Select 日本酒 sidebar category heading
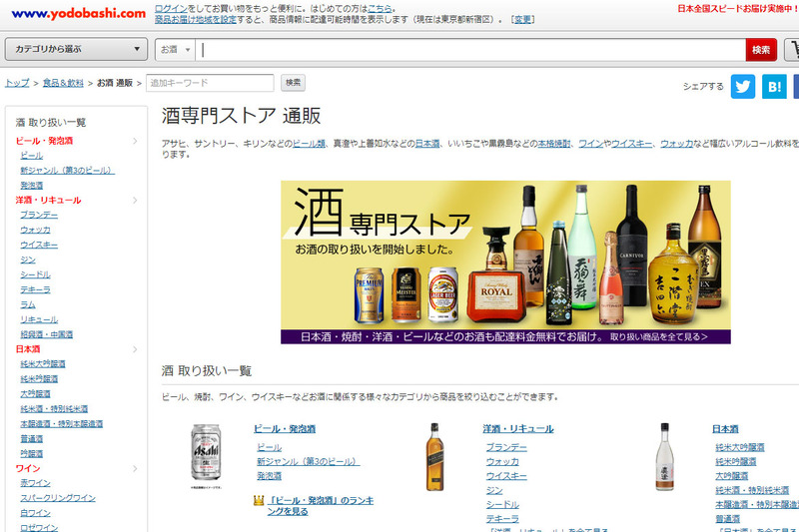 [x=28, y=349]
